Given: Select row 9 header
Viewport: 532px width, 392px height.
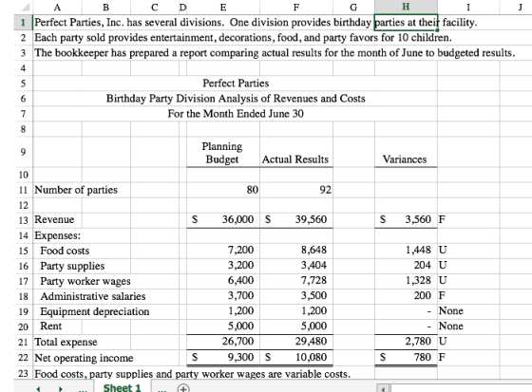Looking at the screenshot, I should [x=23, y=152].
